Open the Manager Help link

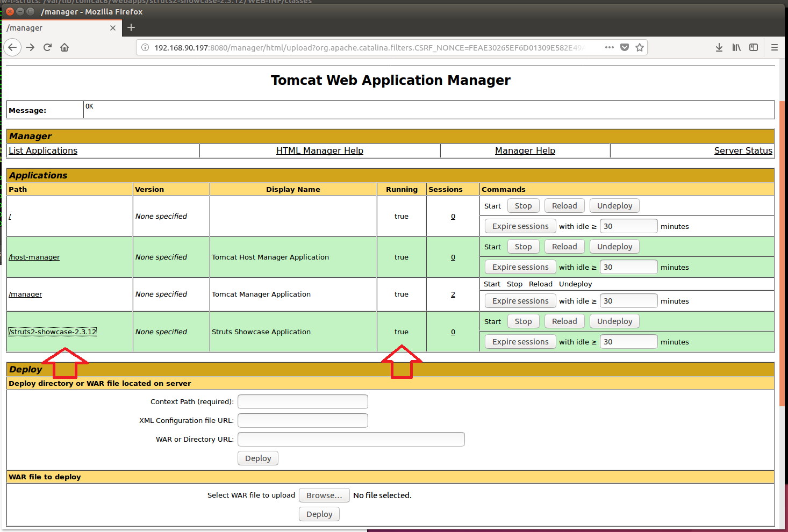click(x=525, y=151)
